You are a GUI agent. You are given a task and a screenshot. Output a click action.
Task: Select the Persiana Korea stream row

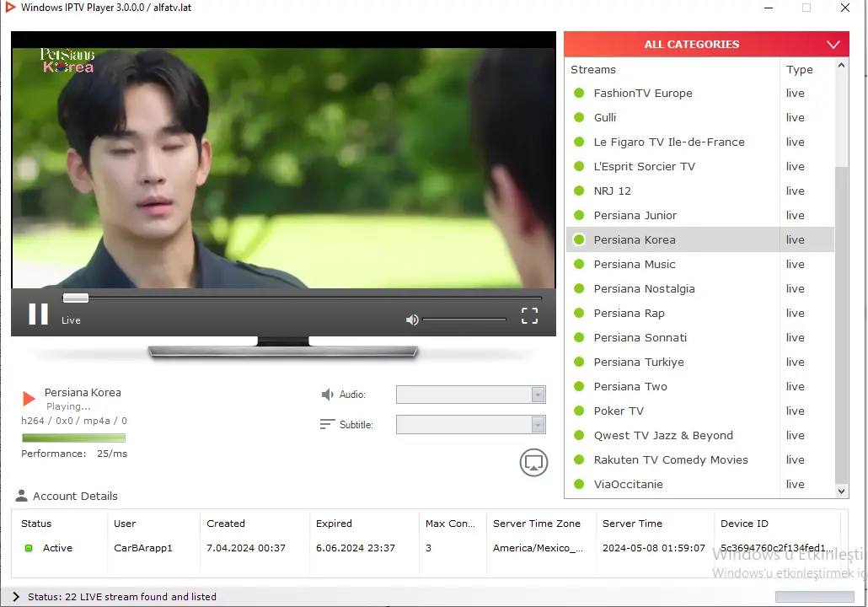699,239
